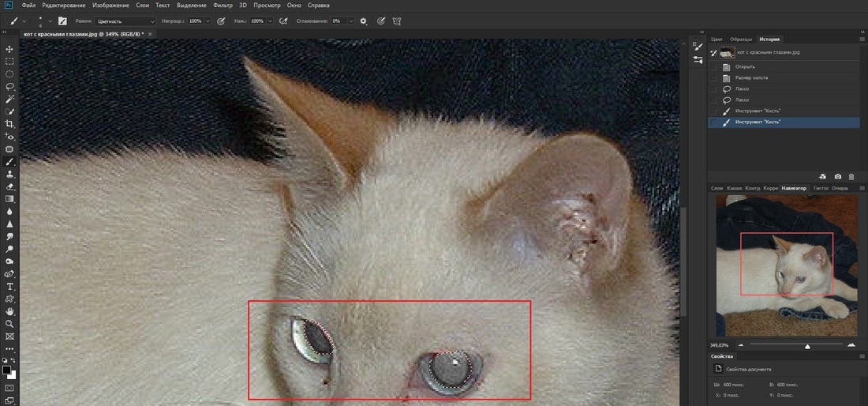Expand the Сглаживание 0% dropdown arrow
Screen dimensions: 868x406
tap(350, 21)
